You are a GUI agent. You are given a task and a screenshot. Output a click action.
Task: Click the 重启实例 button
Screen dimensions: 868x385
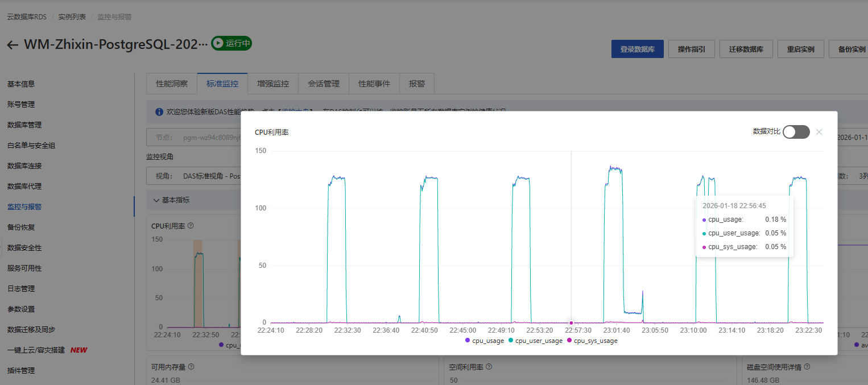coord(800,49)
